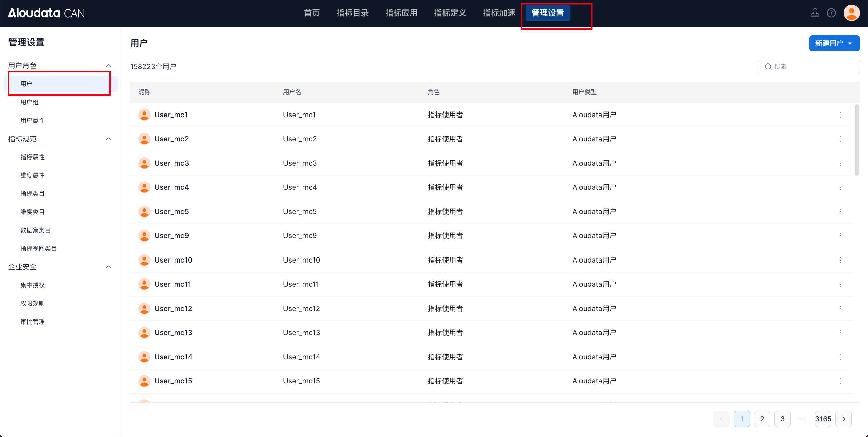Go to page 2 of users
This screenshot has width=868, height=437.
tap(762, 419)
